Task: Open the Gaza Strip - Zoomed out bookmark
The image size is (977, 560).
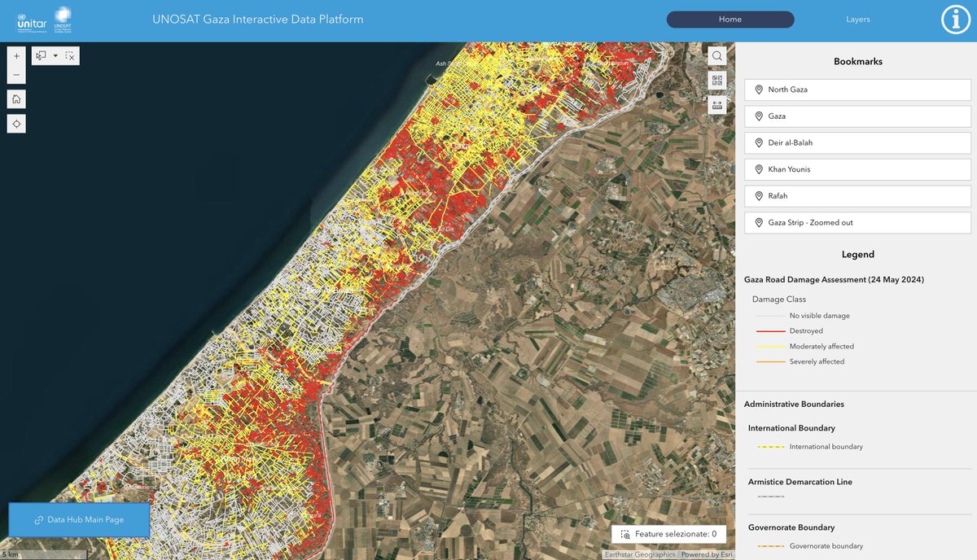Action: [857, 222]
